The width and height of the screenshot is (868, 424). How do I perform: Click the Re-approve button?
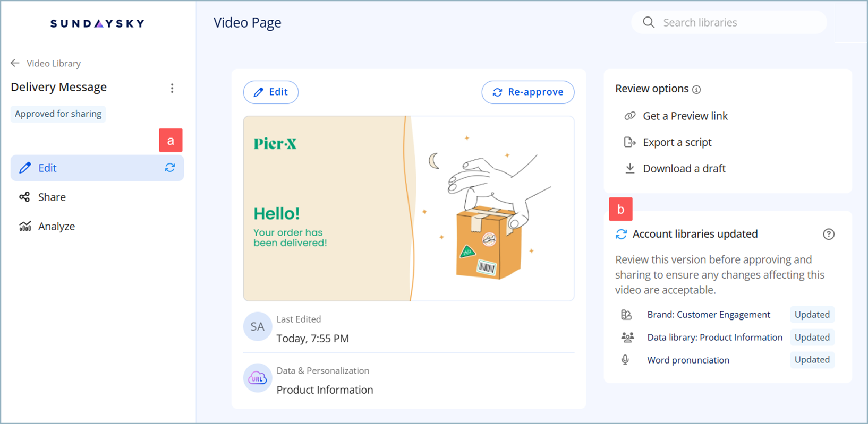527,92
